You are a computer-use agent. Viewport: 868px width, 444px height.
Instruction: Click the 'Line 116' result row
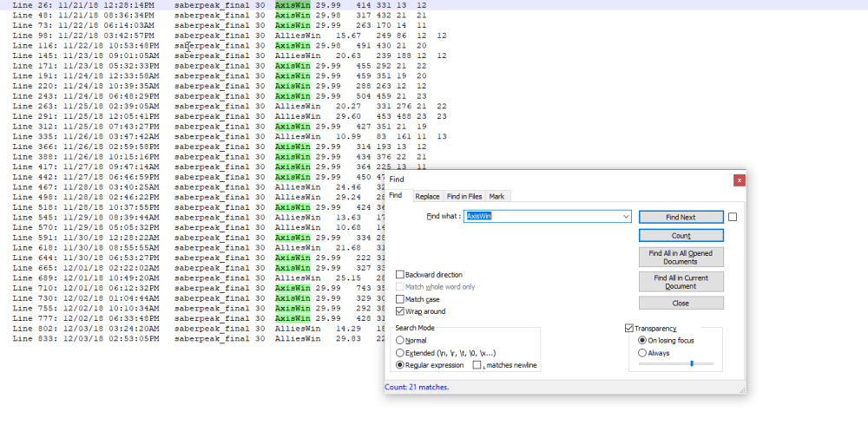pos(220,46)
